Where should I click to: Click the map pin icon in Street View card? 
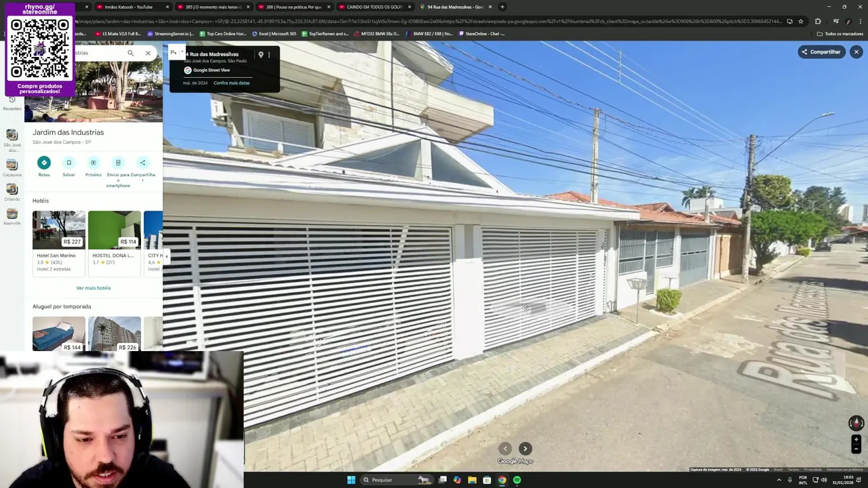260,55
